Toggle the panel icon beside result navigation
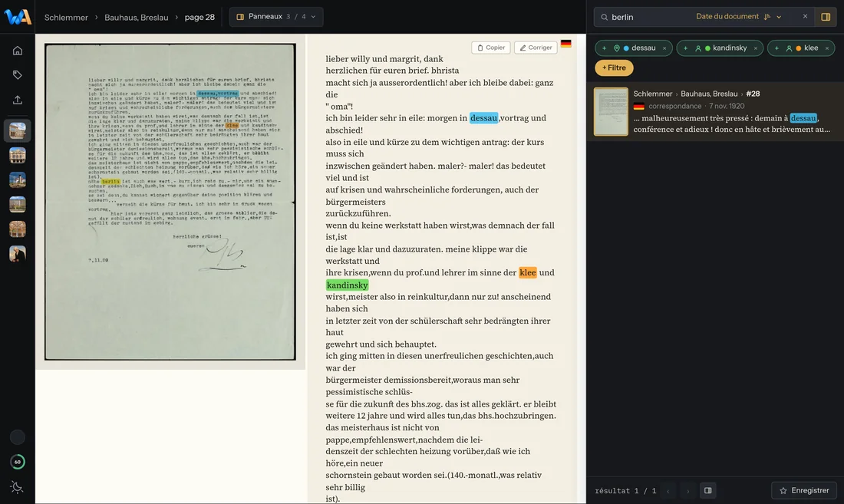 708,490
